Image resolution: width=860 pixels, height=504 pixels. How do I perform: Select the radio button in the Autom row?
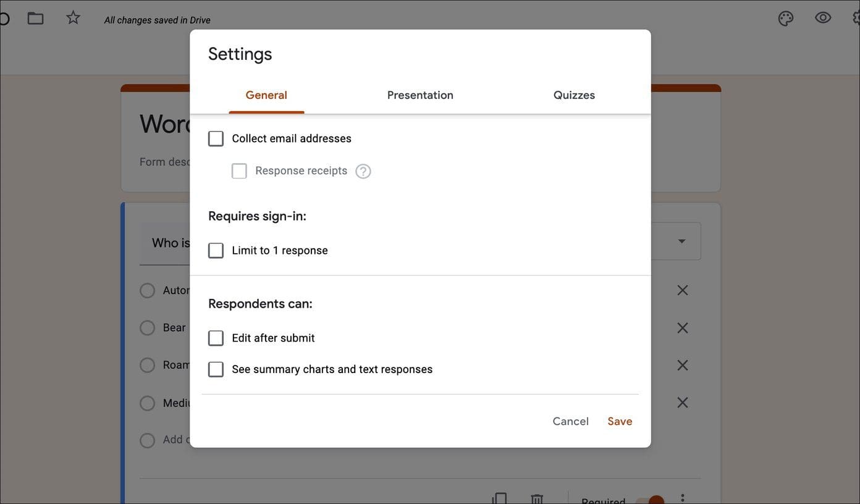point(147,290)
